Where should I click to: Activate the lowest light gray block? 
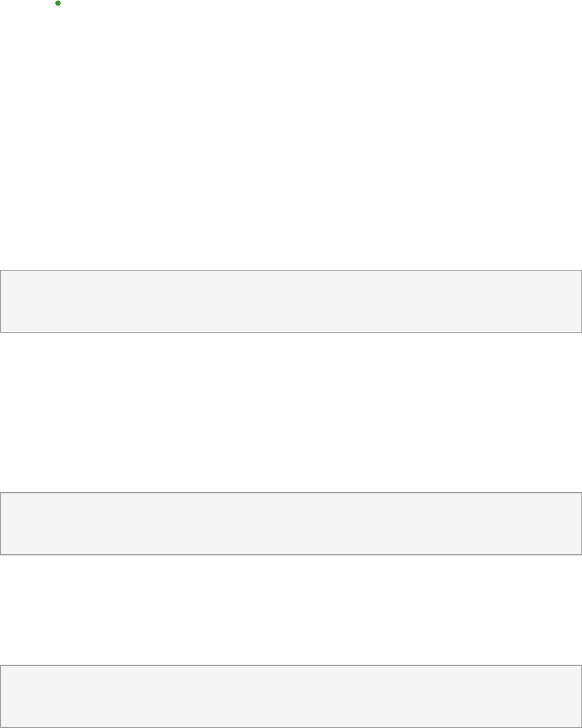tap(291, 696)
